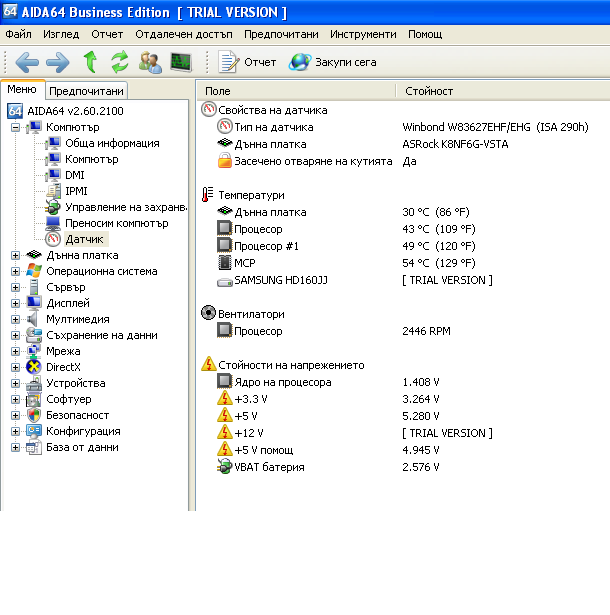Viewport: 610px width, 615px height.
Task: Expand the База от данни tree node
Action: point(15,448)
